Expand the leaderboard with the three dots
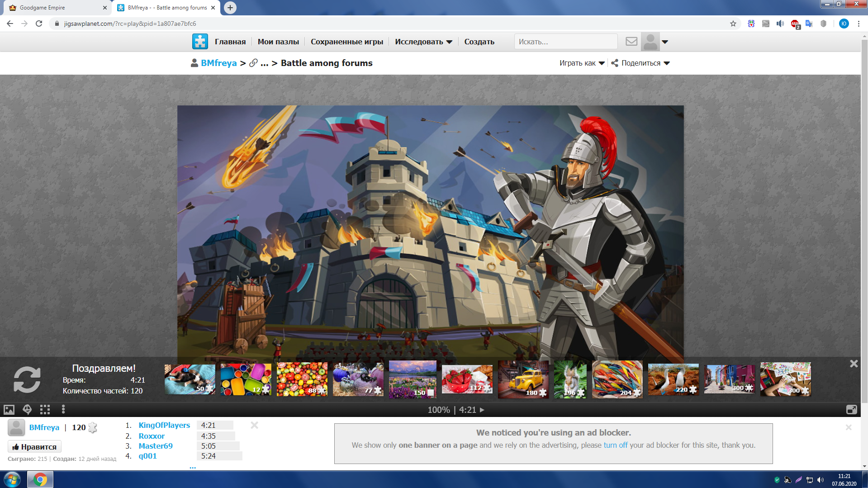 (x=193, y=467)
